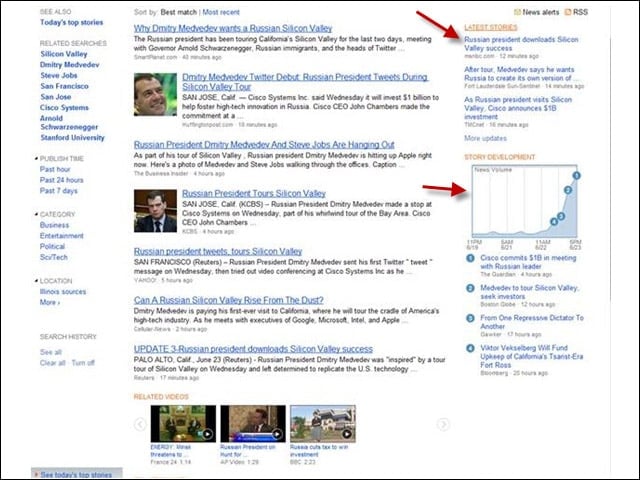Collapse the Category filter section
The image size is (640, 480).
(x=36, y=214)
